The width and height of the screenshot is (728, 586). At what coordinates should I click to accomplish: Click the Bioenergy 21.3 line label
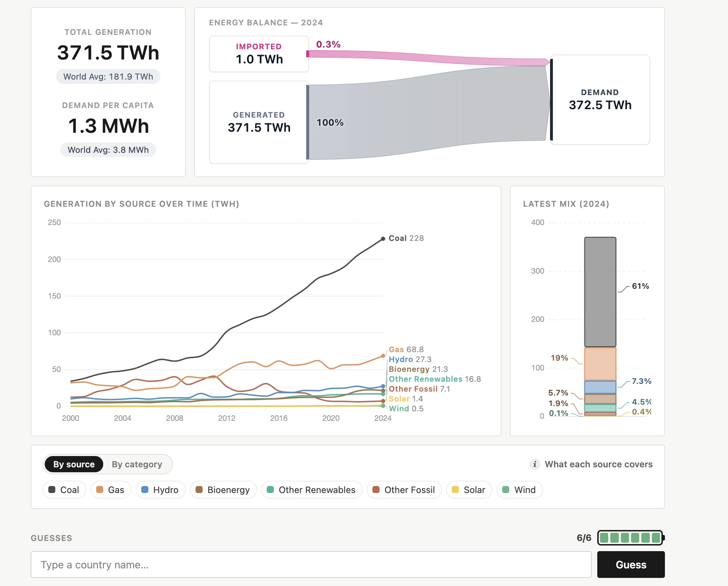click(418, 369)
